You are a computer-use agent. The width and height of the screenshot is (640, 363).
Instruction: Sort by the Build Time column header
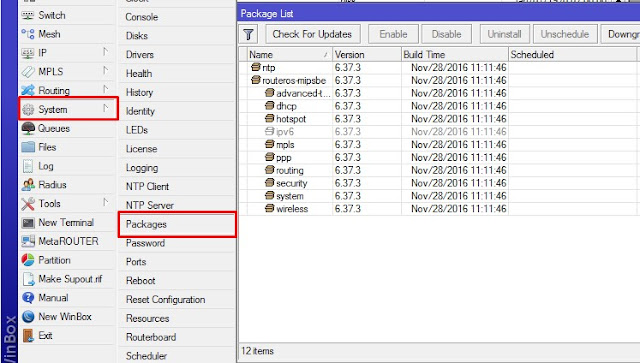455,54
